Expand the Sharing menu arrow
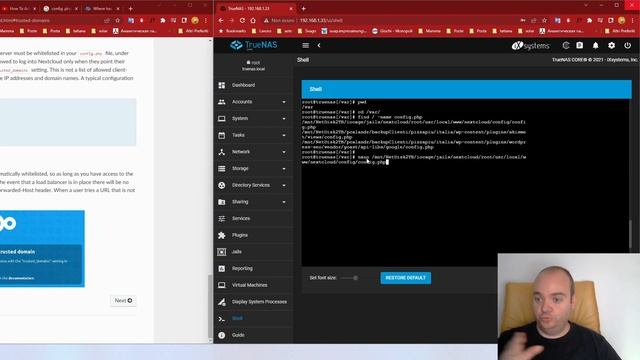This screenshot has width=640, height=360. (284, 202)
